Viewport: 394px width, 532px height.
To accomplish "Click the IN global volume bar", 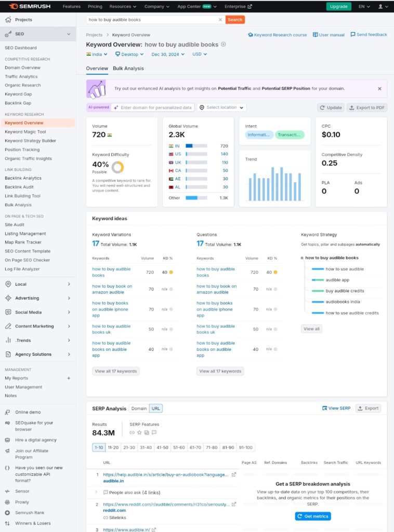I will click(196, 146).
